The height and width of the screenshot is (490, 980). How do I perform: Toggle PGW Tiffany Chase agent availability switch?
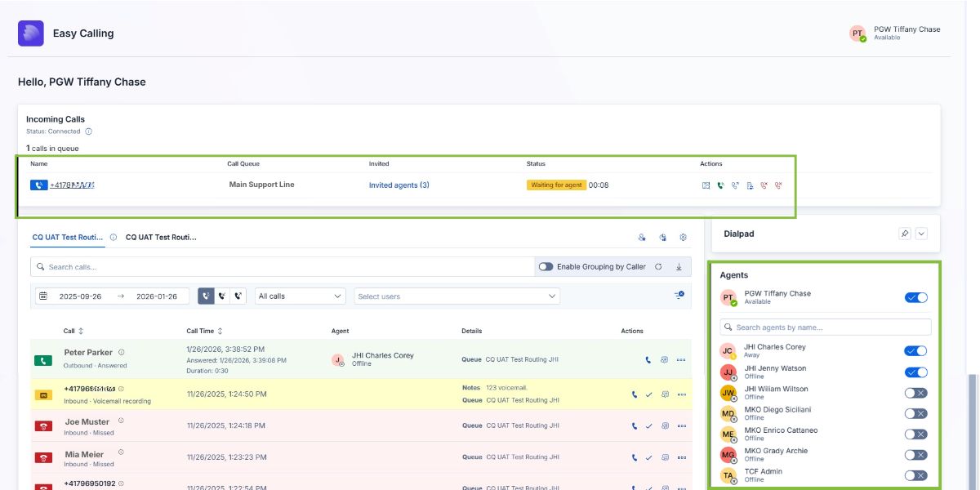pos(916,298)
